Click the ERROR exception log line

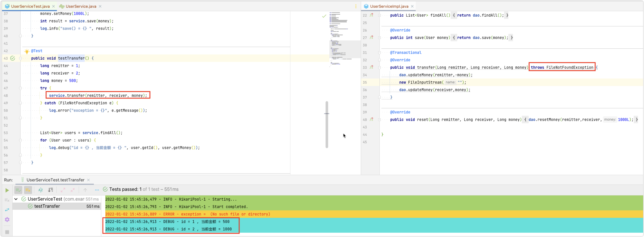188,214
